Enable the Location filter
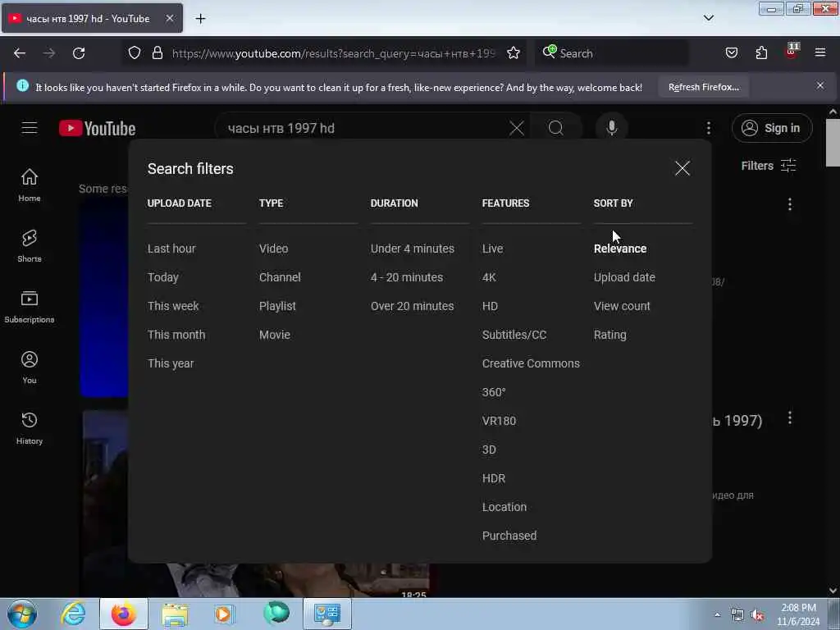Image resolution: width=840 pixels, height=630 pixels. coord(504,507)
